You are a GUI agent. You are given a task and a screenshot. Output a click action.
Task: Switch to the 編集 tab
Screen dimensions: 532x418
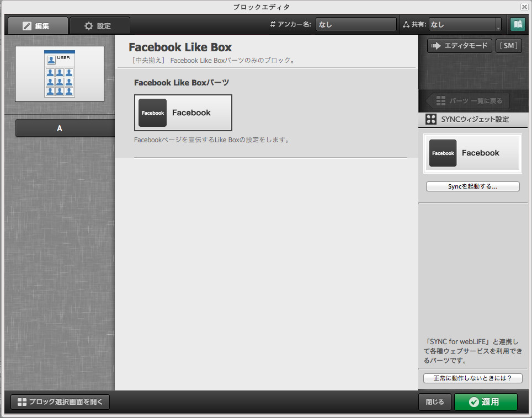(x=38, y=26)
